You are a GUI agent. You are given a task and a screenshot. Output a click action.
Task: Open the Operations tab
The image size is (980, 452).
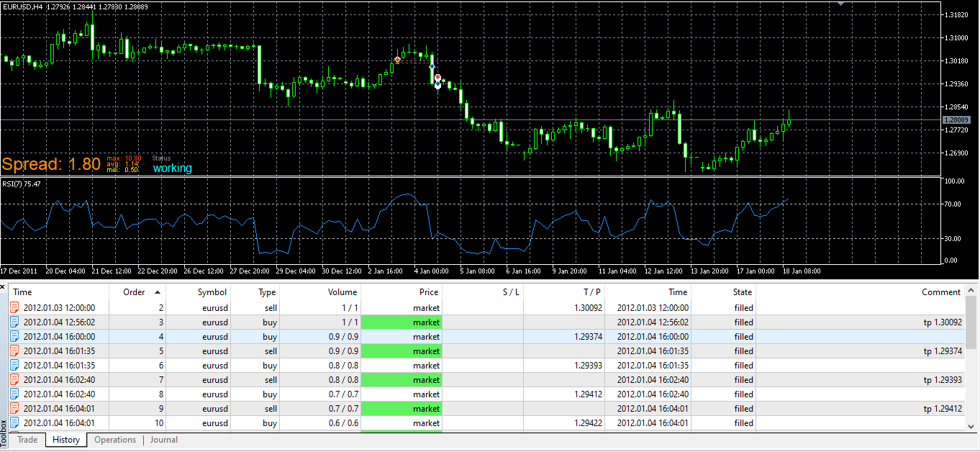click(x=115, y=440)
